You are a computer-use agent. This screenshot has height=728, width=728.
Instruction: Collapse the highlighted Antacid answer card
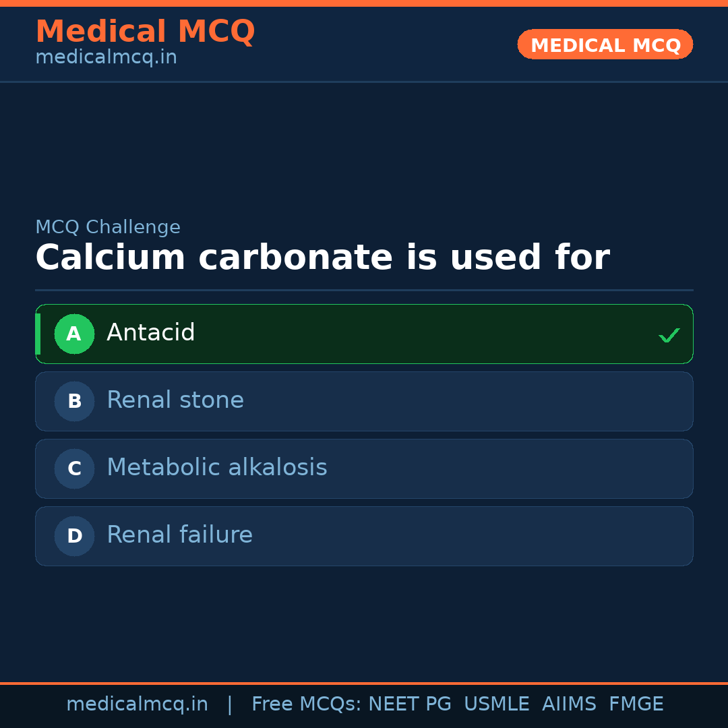tap(364, 334)
